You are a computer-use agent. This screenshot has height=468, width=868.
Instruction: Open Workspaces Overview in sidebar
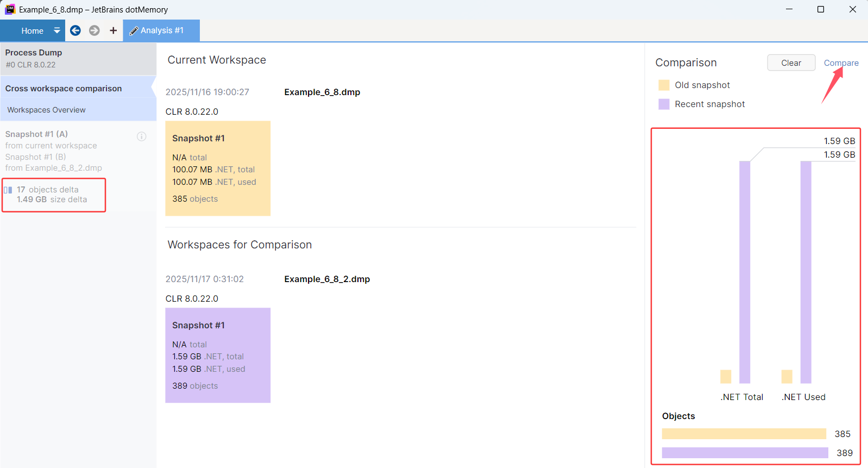click(78, 110)
